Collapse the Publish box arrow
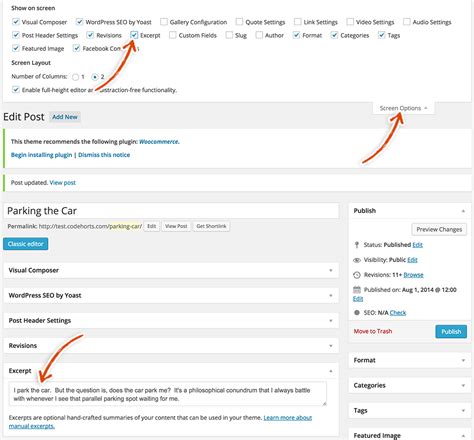Image resolution: width=474 pixels, height=440 pixels. [463, 211]
